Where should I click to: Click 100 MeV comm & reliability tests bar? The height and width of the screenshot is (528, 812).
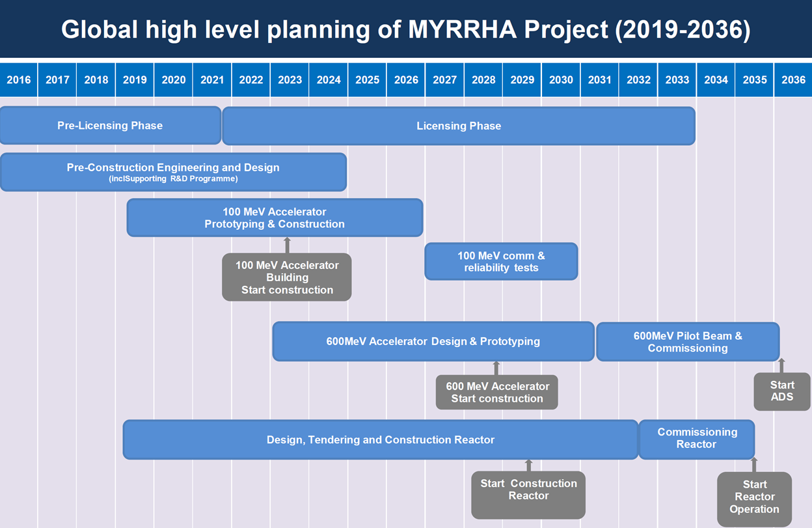point(501,262)
